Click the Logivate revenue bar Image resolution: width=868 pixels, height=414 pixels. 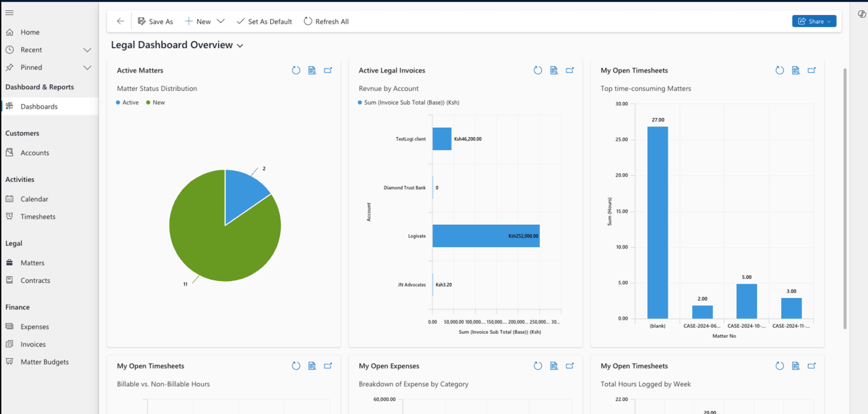point(486,236)
